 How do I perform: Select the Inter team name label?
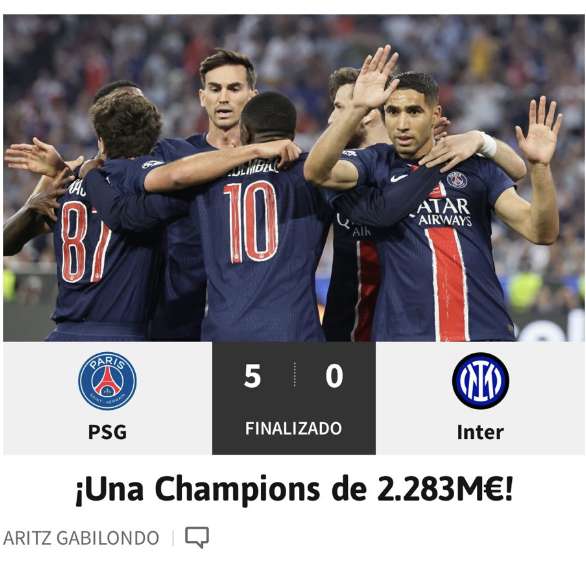(480, 432)
